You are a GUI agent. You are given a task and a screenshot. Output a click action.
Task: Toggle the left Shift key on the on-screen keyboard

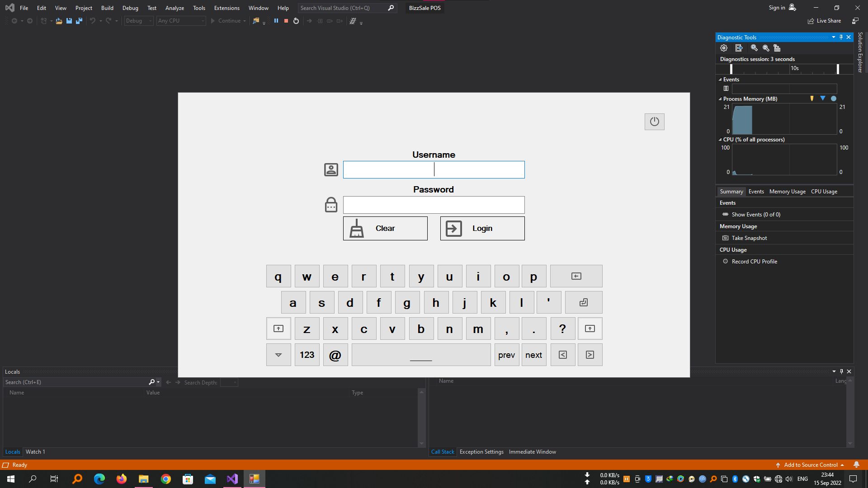coord(278,329)
